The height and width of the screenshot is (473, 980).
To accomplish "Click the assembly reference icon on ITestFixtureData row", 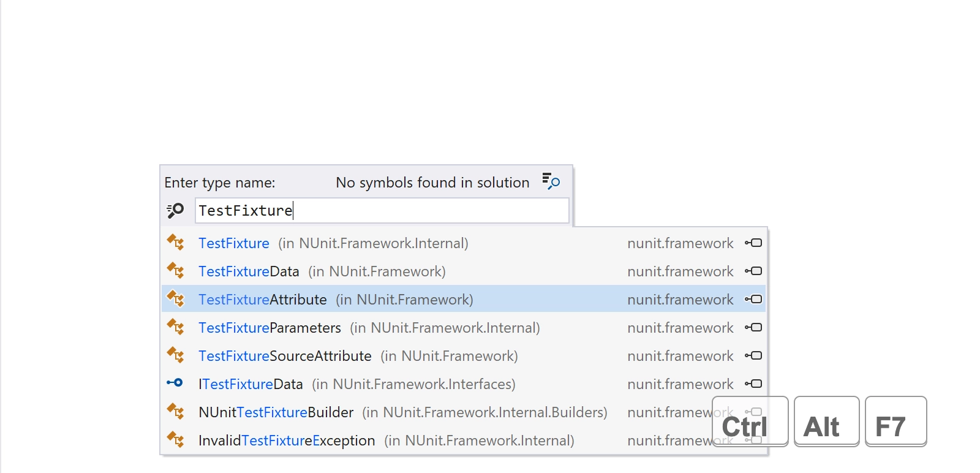I will click(x=753, y=384).
